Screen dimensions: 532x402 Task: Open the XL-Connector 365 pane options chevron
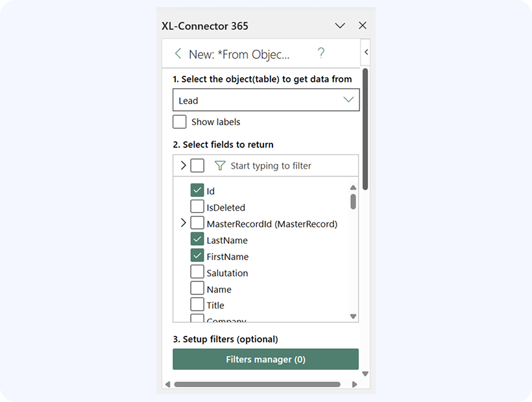click(340, 26)
